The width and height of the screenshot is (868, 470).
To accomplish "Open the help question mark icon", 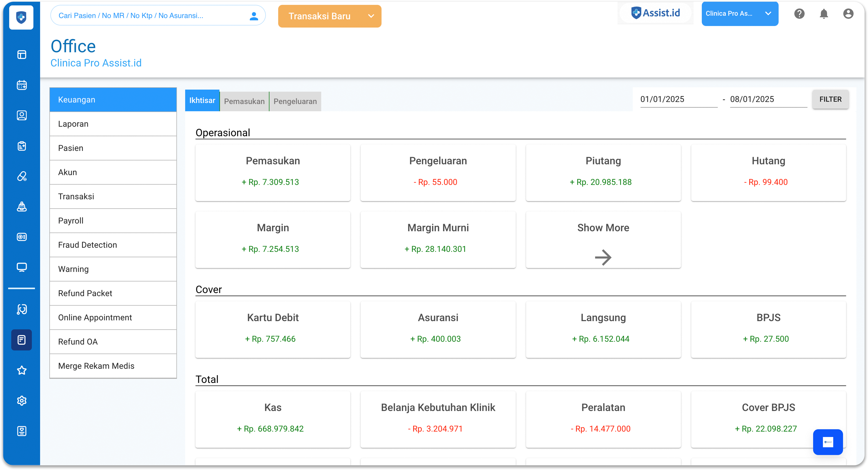I will pyautogui.click(x=799, y=14).
